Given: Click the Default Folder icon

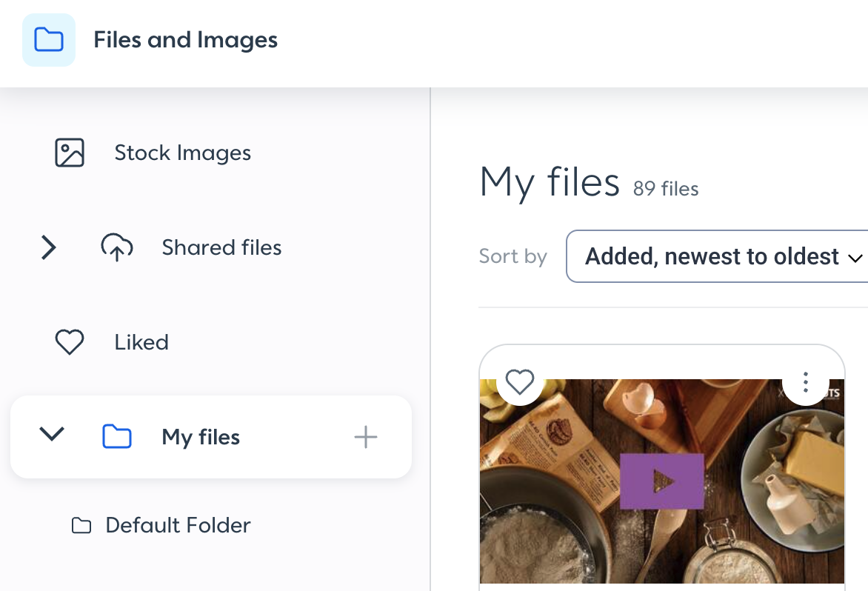Looking at the screenshot, I should (x=81, y=526).
